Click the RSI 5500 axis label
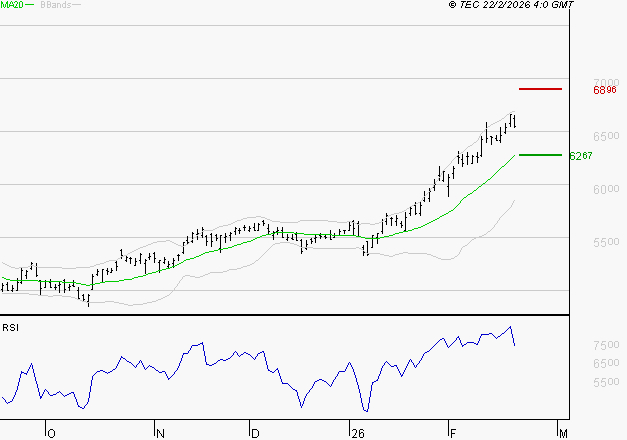This screenshot has width=627, height=440. coord(606,382)
